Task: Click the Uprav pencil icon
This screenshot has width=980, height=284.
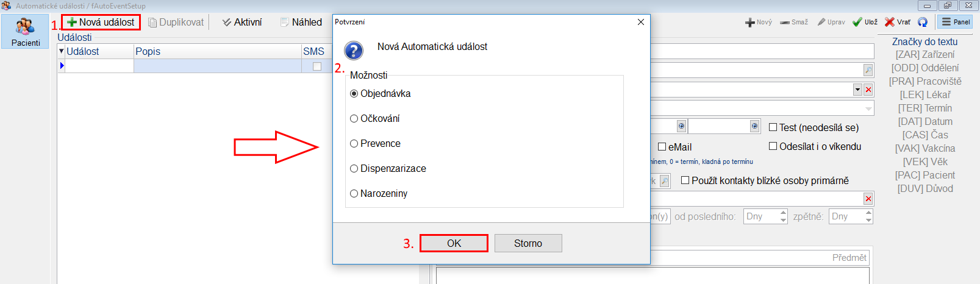Action: (821, 22)
